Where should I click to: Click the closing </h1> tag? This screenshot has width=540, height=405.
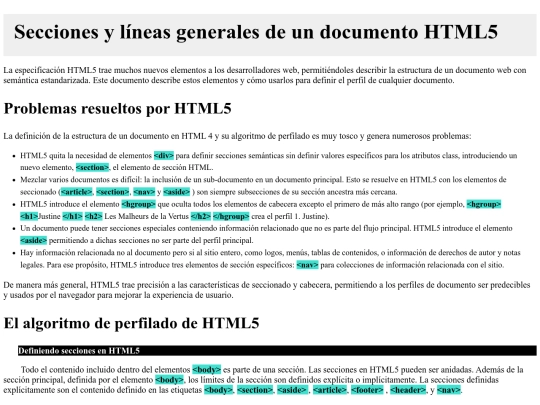73,217
